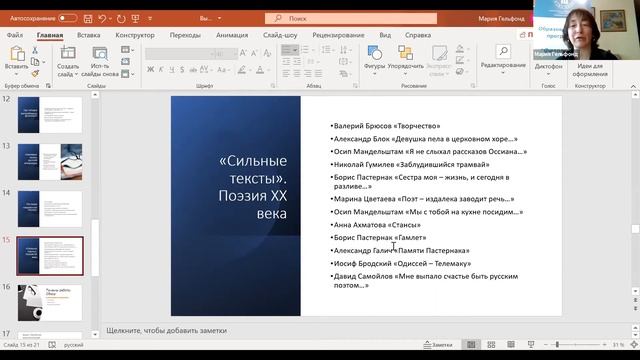
Task: Open quick access toolbar customize dropdown
Action: (150, 18)
